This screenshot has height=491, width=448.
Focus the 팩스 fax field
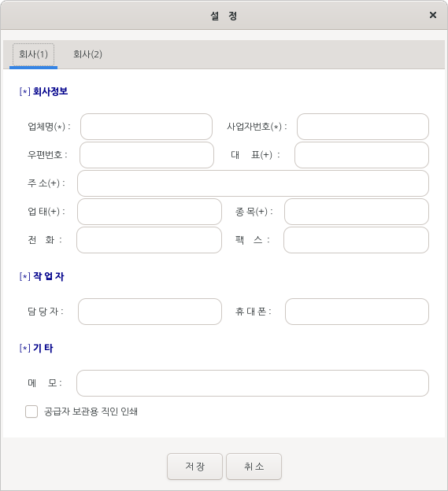click(x=356, y=240)
